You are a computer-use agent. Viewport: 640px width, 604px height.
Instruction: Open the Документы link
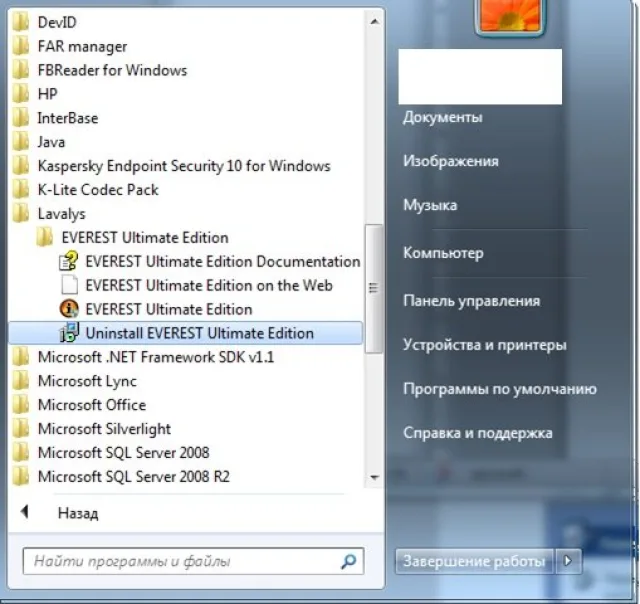(442, 117)
